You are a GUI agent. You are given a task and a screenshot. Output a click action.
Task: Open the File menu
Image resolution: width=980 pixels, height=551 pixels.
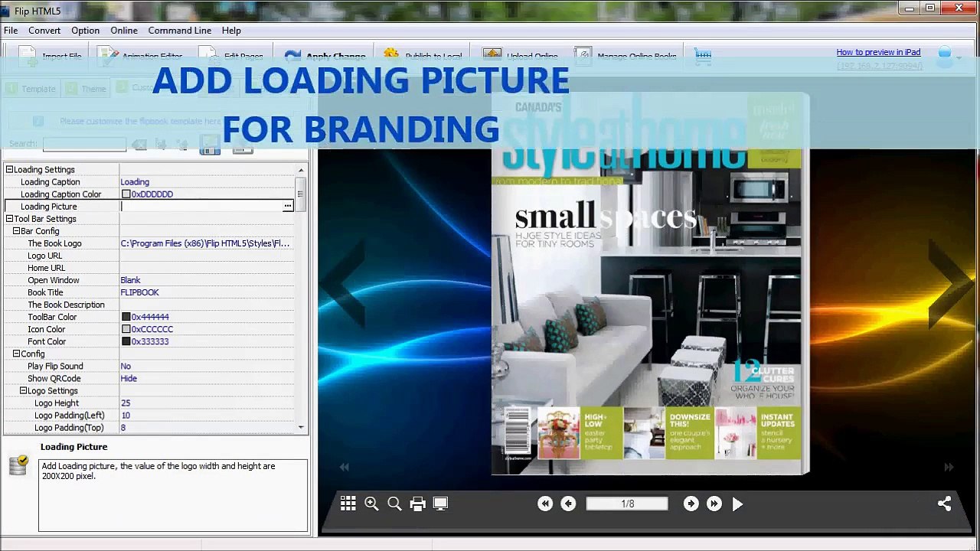pos(11,31)
